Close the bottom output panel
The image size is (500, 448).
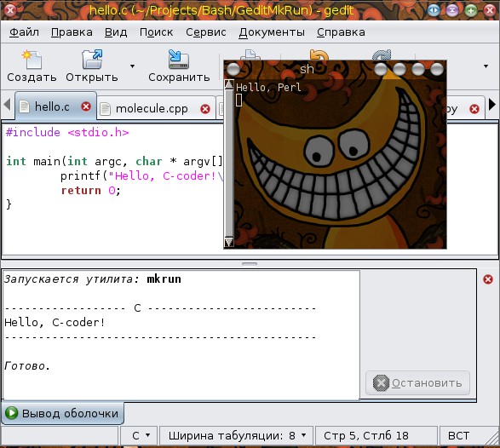click(x=488, y=279)
